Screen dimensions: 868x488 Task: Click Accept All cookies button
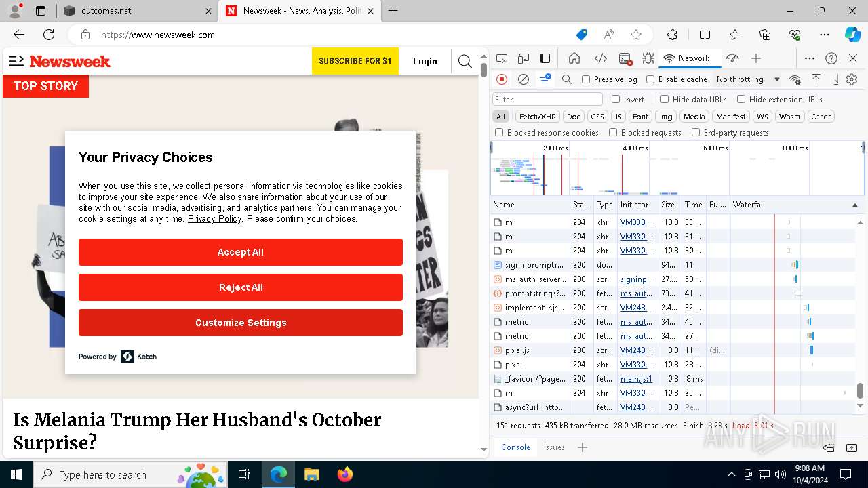click(241, 252)
